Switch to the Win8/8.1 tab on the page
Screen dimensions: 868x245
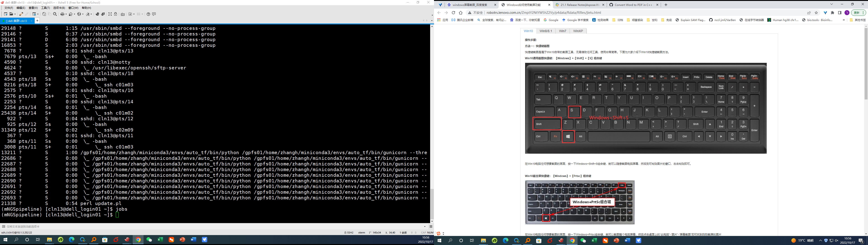click(545, 31)
